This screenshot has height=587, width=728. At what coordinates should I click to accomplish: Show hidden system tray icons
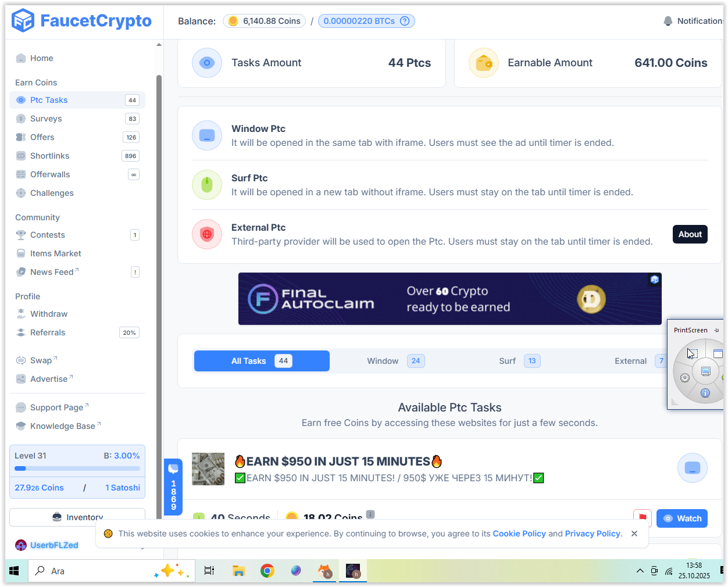[x=640, y=571]
